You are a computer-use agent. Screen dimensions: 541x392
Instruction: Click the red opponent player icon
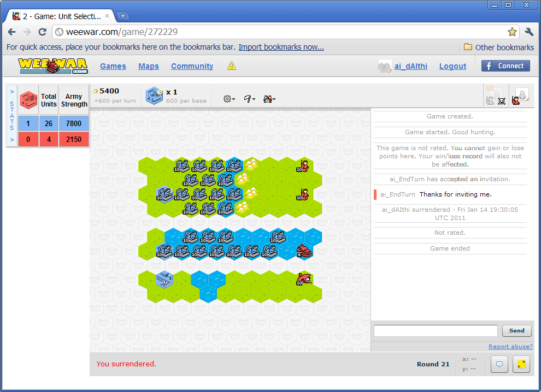coord(521,96)
